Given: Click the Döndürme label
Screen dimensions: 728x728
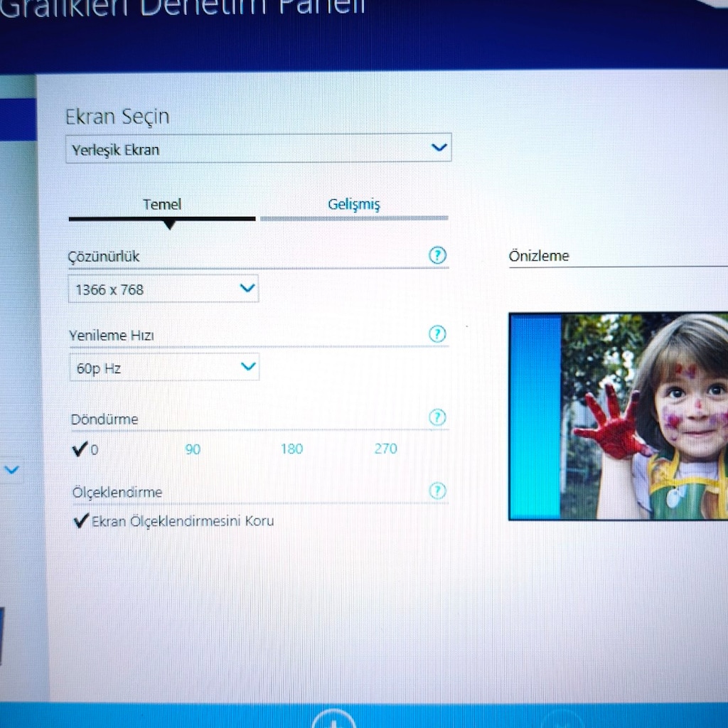Looking at the screenshot, I should click(105, 419).
